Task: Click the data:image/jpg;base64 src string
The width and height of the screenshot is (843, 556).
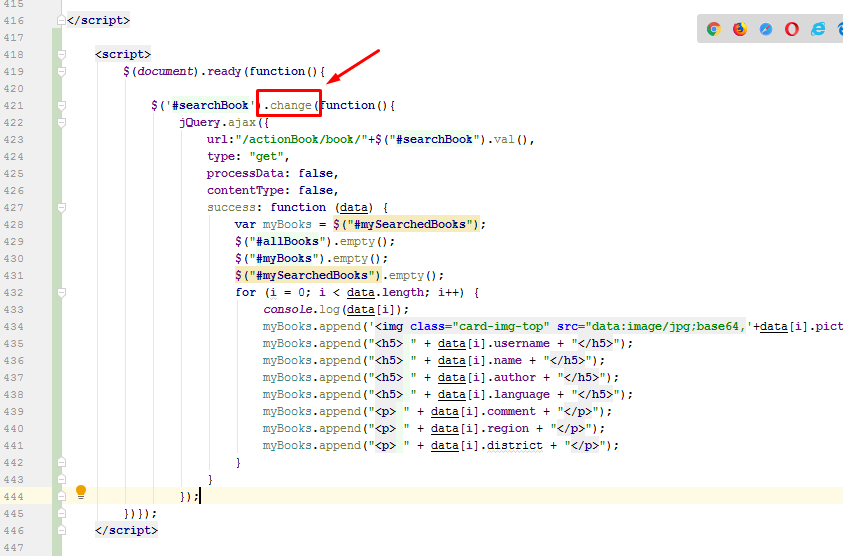Action: [666, 326]
